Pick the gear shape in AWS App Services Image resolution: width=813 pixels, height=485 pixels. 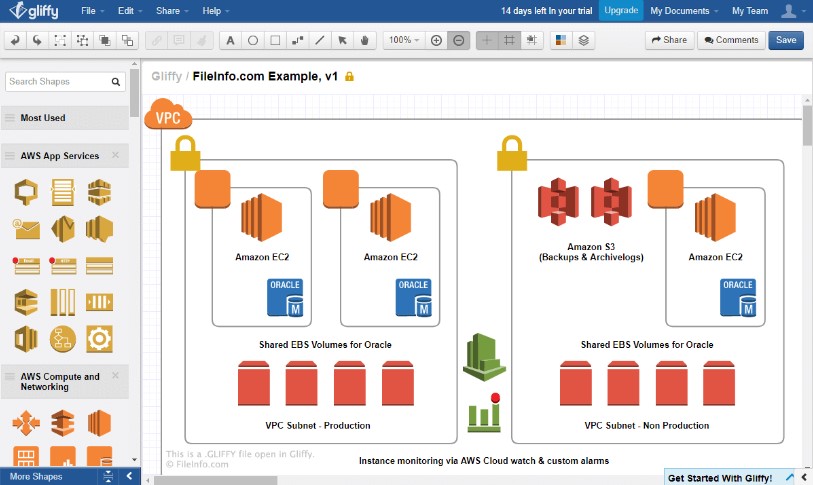pyautogui.click(x=99, y=339)
